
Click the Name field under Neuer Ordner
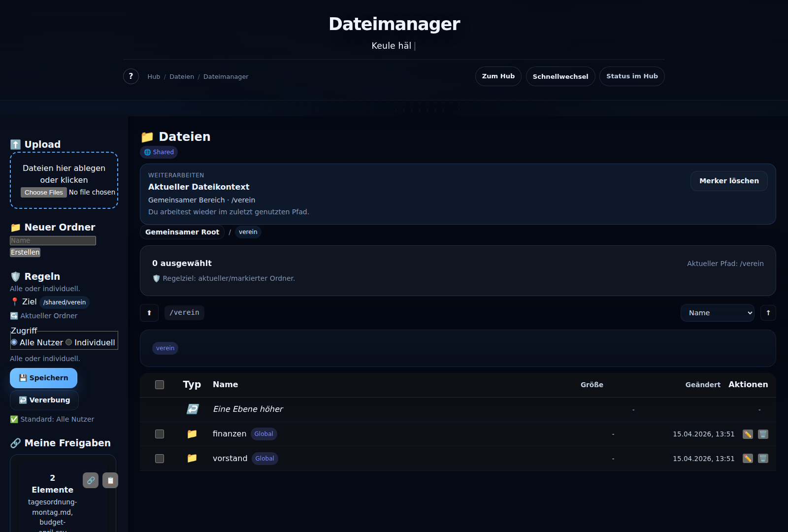click(52, 240)
